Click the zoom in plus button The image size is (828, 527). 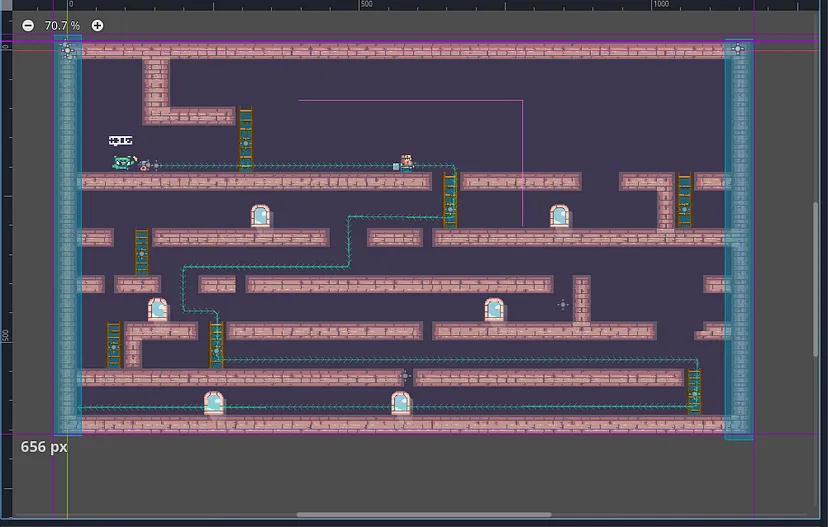[97, 25]
